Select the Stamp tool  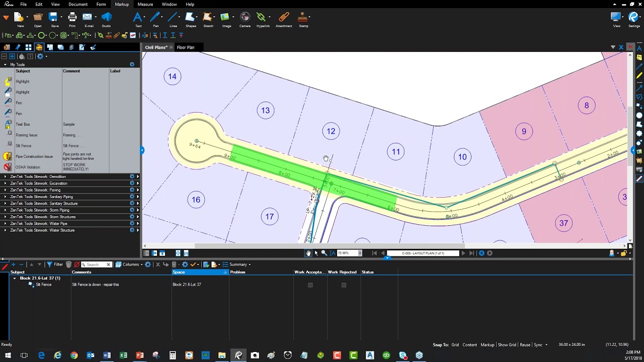tap(303, 19)
